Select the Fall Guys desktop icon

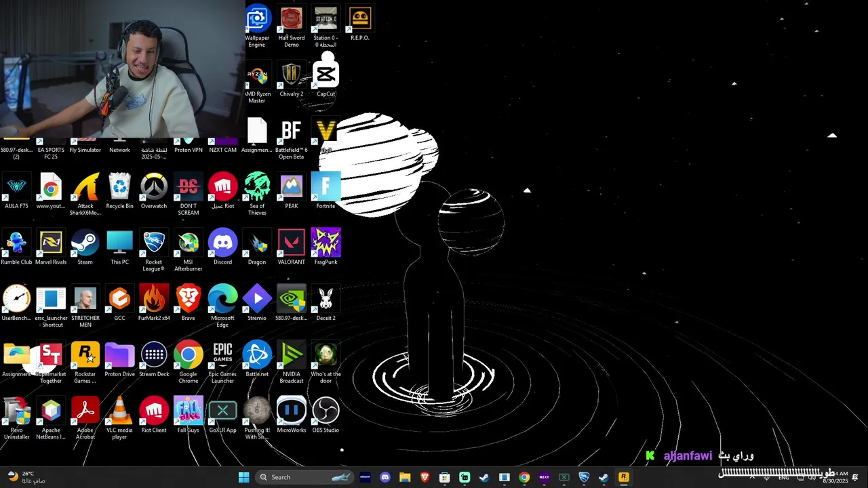tap(188, 416)
